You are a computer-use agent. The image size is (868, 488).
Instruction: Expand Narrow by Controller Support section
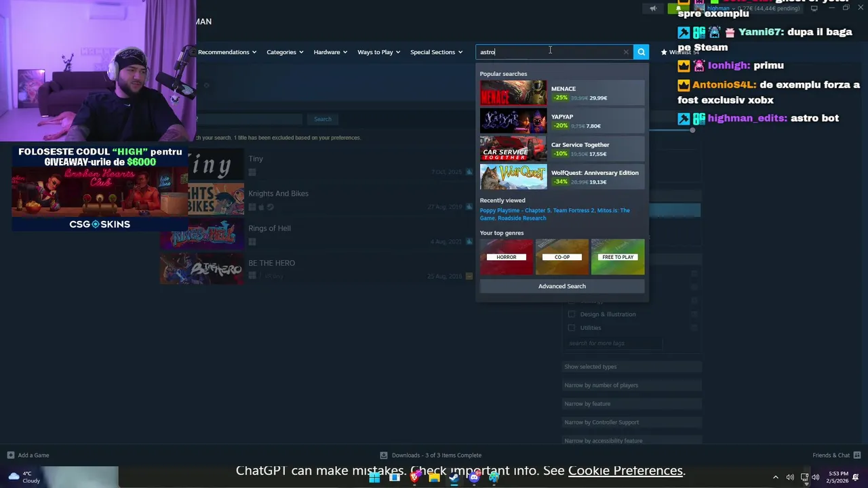click(x=631, y=422)
